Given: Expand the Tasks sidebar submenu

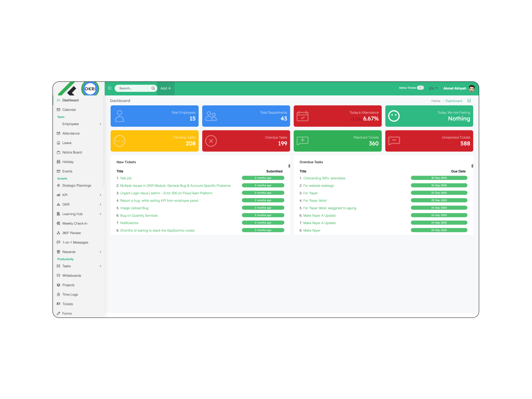Looking at the screenshot, I should [x=100, y=266].
